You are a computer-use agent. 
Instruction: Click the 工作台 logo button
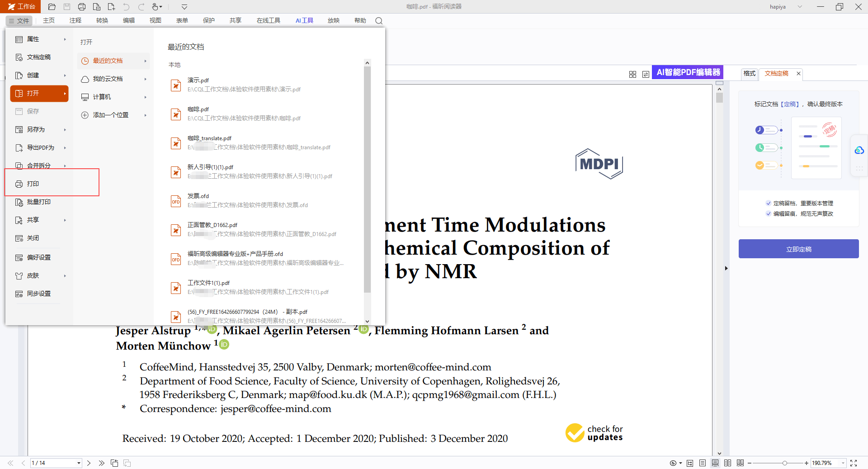pos(21,6)
